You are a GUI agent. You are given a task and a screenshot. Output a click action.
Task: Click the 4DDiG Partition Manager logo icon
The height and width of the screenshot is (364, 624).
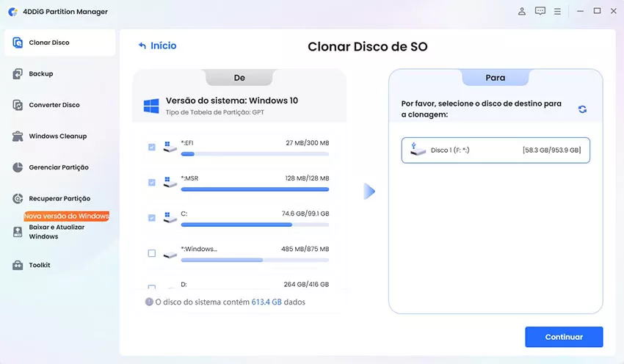pyautogui.click(x=12, y=12)
